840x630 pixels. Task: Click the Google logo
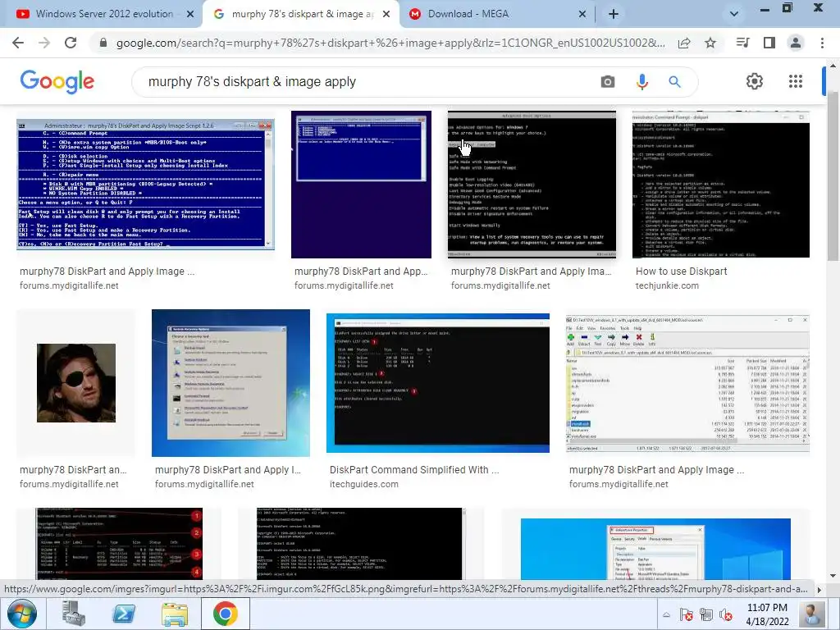[57, 82]
